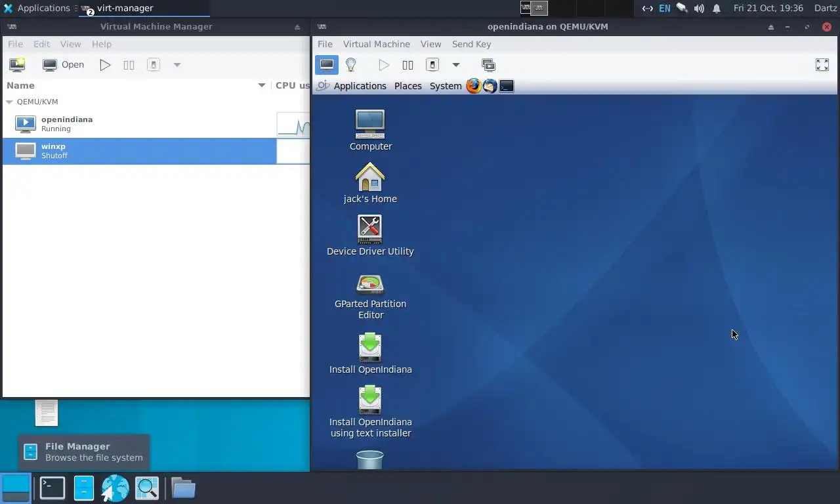Open File menu in openindiana VM window
840x504 pixels.
pos(325,44)
